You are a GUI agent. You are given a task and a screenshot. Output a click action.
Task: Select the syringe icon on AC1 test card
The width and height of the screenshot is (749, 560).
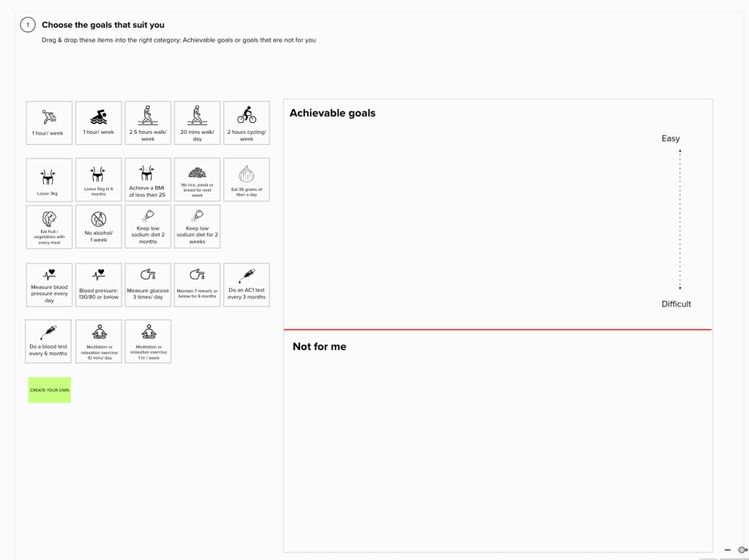(x=246, y=276)
